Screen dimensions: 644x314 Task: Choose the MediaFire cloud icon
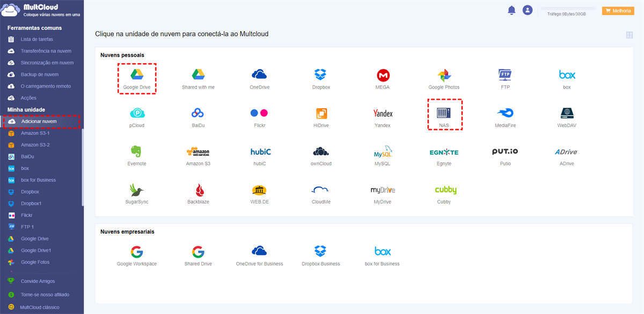pyautogui.click(x=505, y=113)
